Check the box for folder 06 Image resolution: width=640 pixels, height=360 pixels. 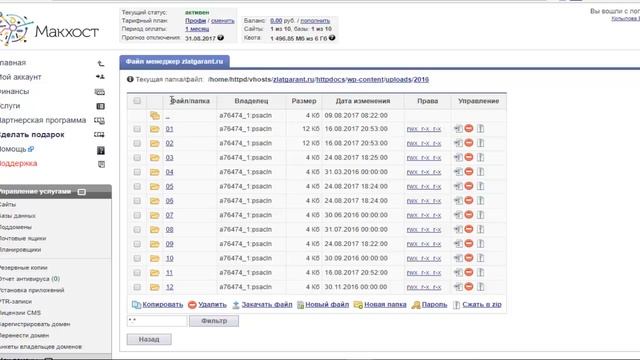click(137, 201)
